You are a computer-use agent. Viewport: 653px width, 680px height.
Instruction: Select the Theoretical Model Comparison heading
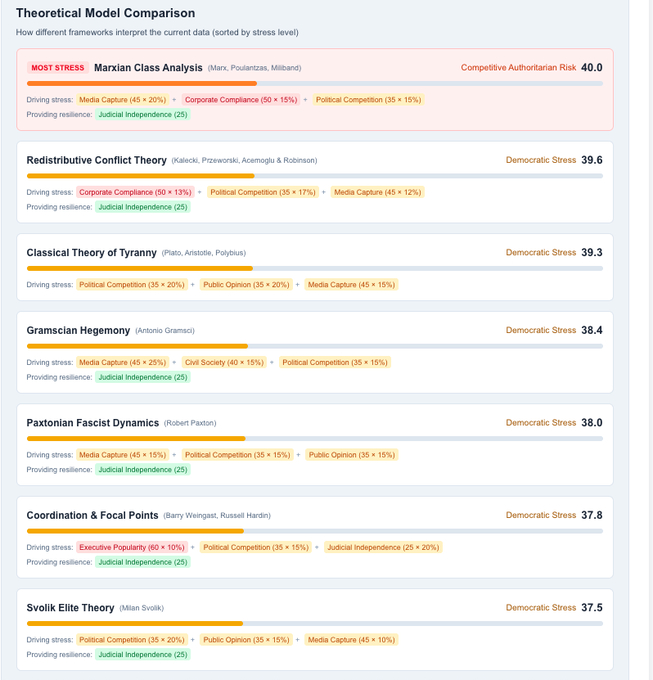pyautogui.click(x=106, y=13)
